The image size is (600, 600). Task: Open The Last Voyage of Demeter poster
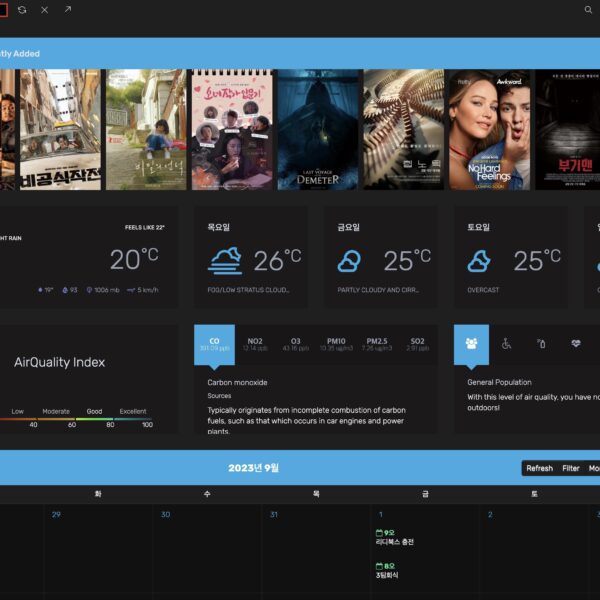coord(317,129)
